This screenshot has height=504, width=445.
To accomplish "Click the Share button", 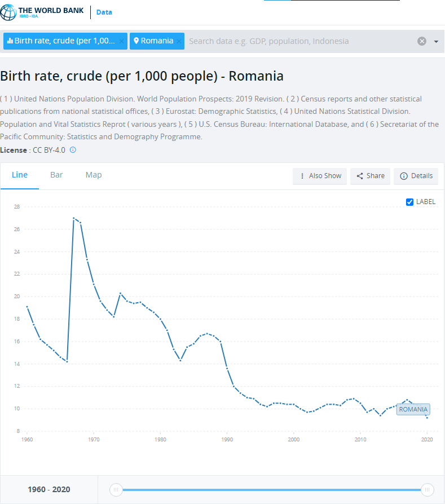I will tap(370, 176).
